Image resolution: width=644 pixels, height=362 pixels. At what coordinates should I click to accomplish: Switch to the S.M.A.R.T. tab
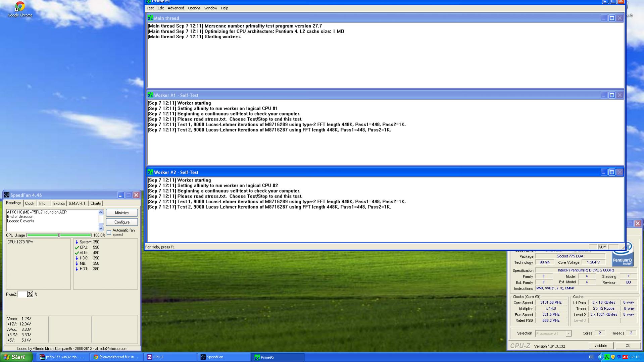coord(77,203)
